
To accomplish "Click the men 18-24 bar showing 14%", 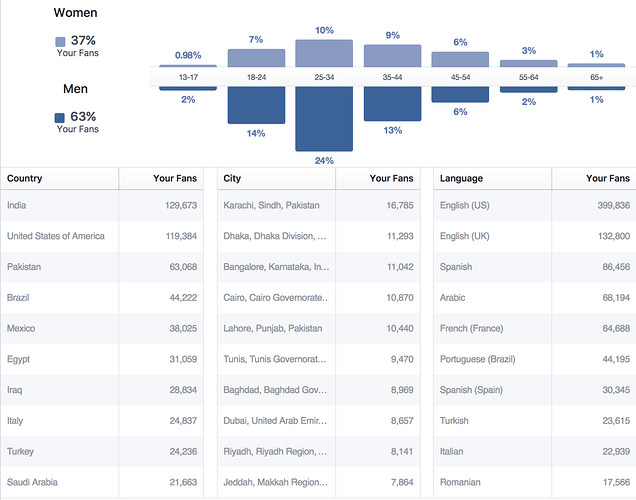I will click(256, 105).
